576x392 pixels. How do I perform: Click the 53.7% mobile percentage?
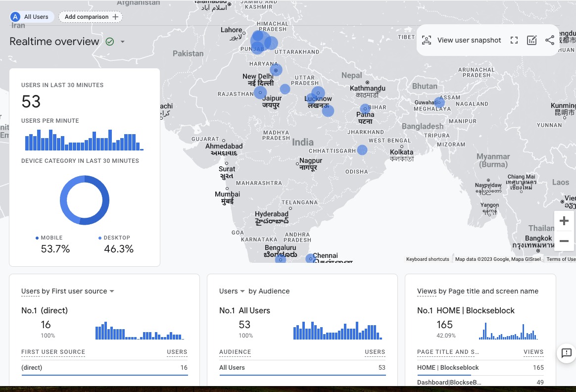click(x=55, y=249)
